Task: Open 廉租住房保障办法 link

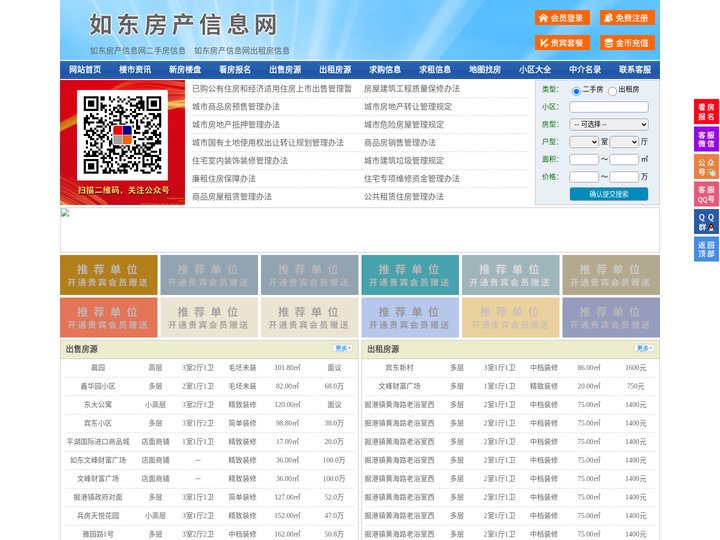Action: [224, 179]
